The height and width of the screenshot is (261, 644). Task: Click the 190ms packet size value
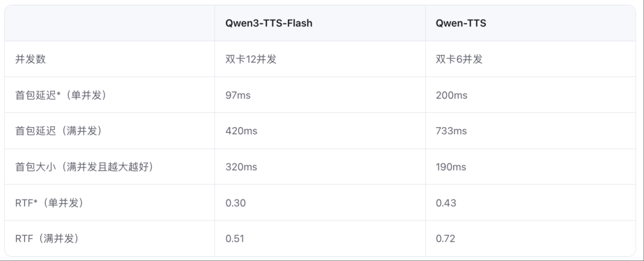tap(451, 167)
